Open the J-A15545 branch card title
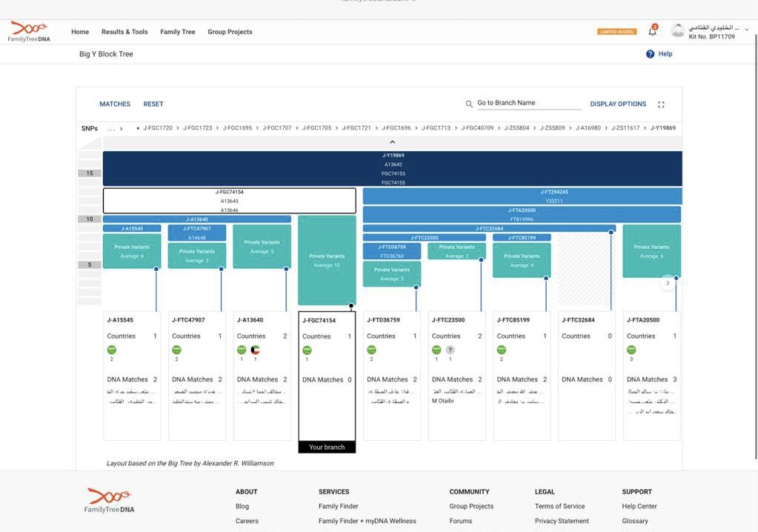The image size is (758, 532). coord(120,320)
